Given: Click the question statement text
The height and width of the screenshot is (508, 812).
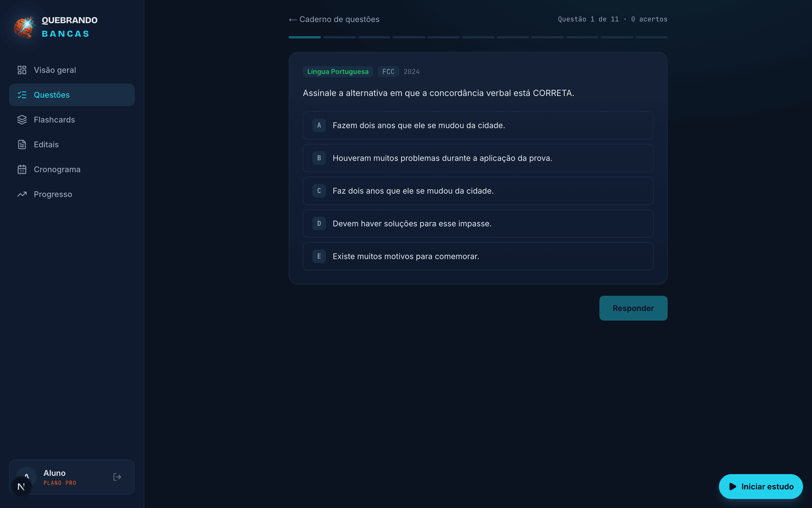Looking at the screenshot, I should [438, 93].
